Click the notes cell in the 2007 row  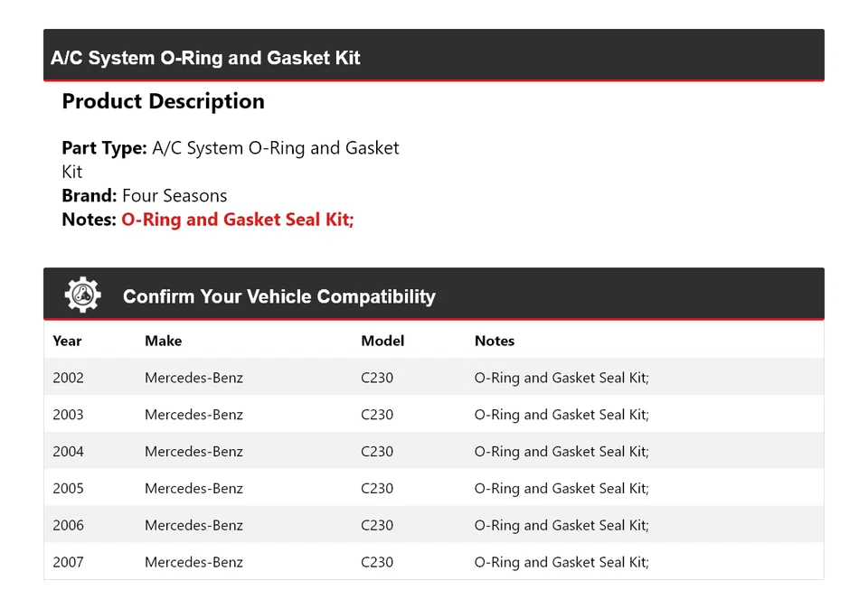click(x=561, y=562)
